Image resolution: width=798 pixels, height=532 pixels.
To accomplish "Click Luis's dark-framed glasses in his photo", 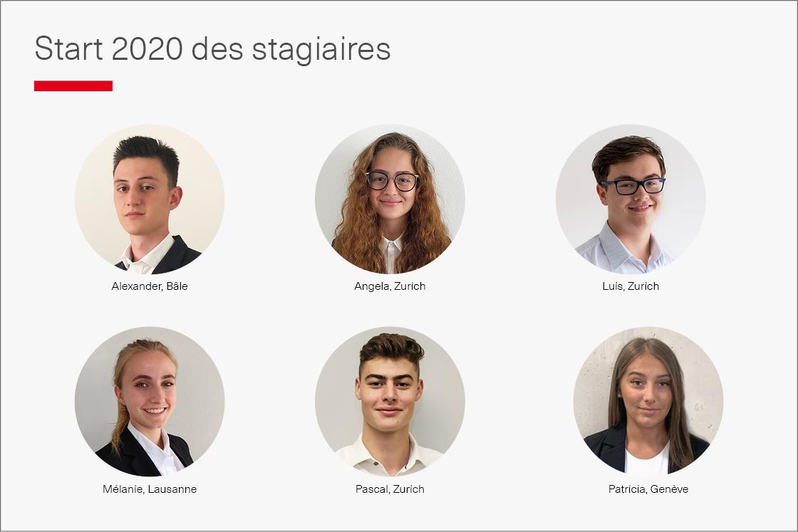I will (633, 186).
